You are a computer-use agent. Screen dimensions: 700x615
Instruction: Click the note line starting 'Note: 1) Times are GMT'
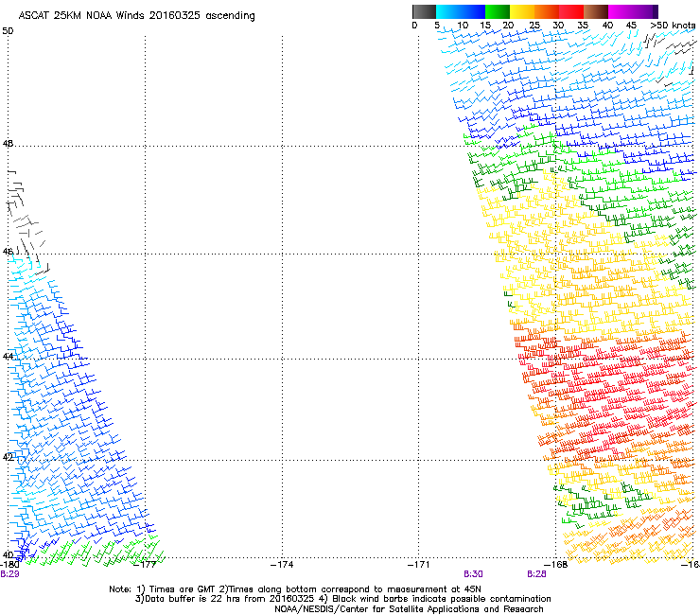click(295, 589)
